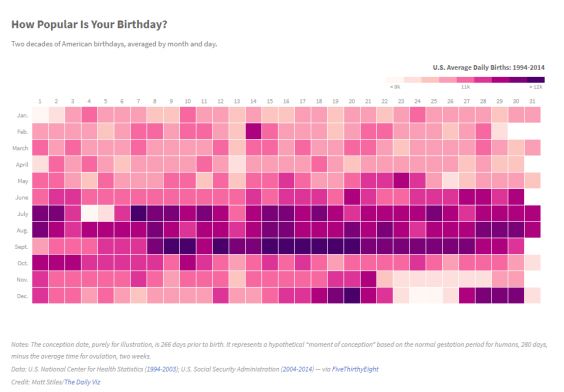Click the darkest purple legend swatch

[x=536, y=80]
